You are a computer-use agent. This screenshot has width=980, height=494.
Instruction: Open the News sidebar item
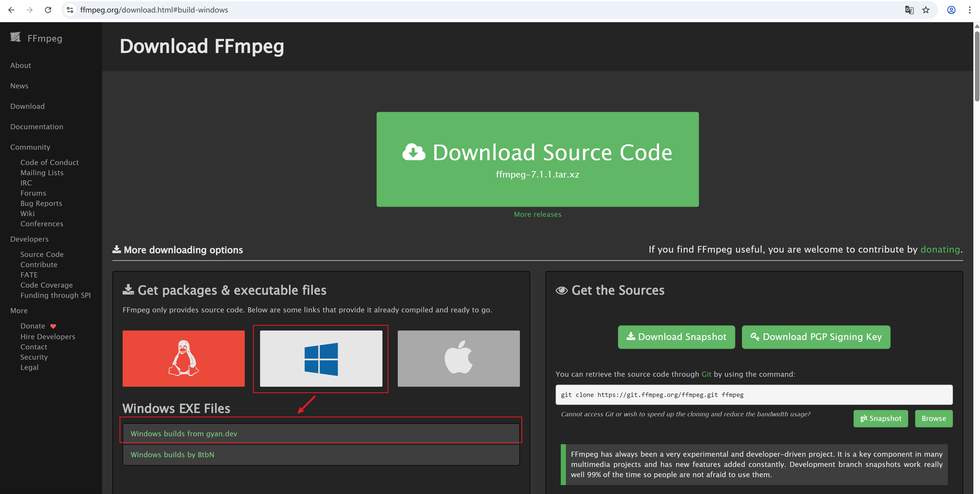pos(19,86)
